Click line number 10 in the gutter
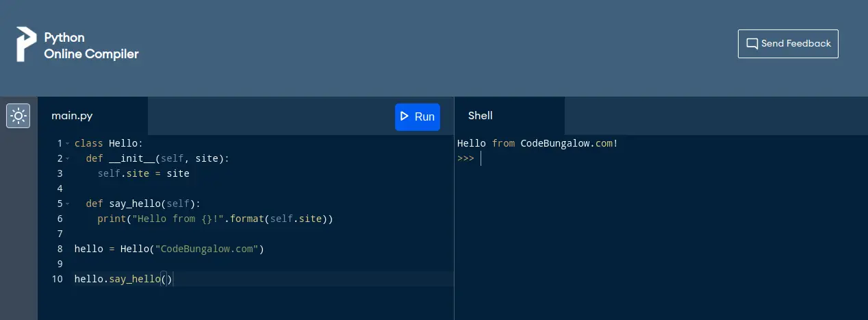 pyautogui.click(x=58, y=280)
